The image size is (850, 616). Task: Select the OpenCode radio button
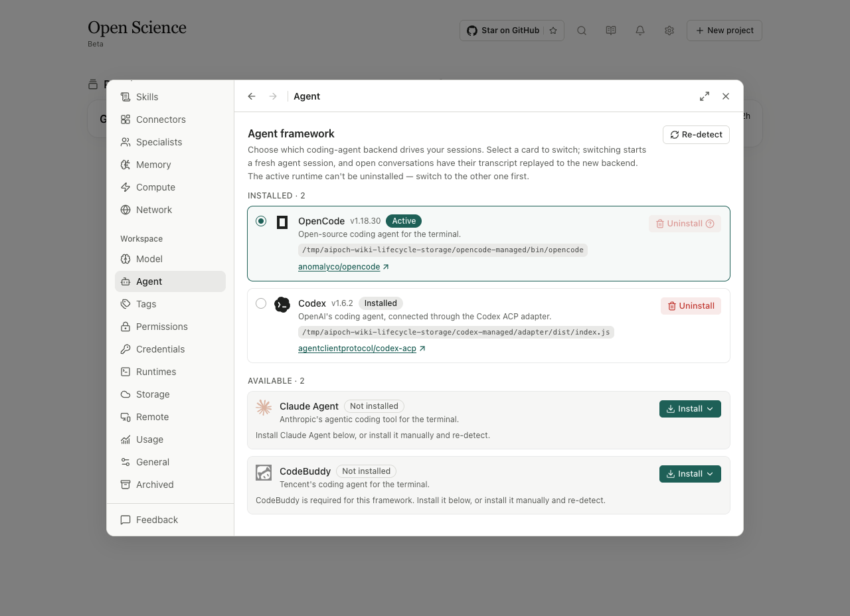click(261, 221)
